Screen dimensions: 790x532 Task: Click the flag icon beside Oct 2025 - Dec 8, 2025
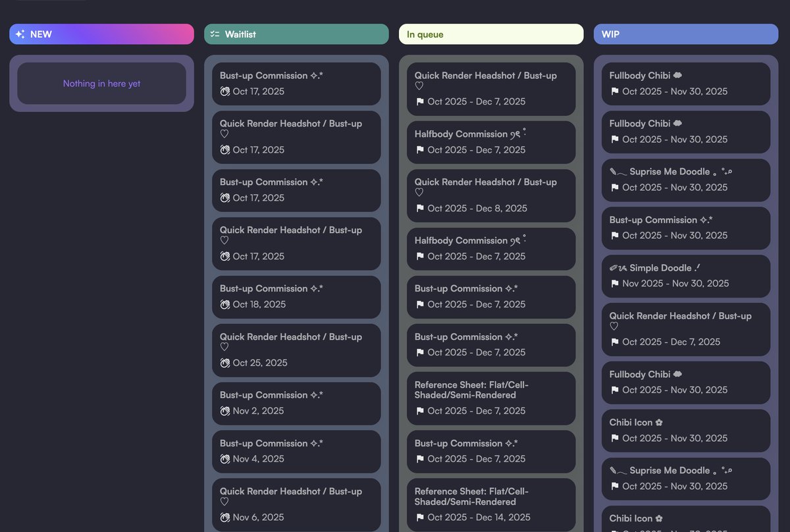pyautogui.click(x=419, y=208)
